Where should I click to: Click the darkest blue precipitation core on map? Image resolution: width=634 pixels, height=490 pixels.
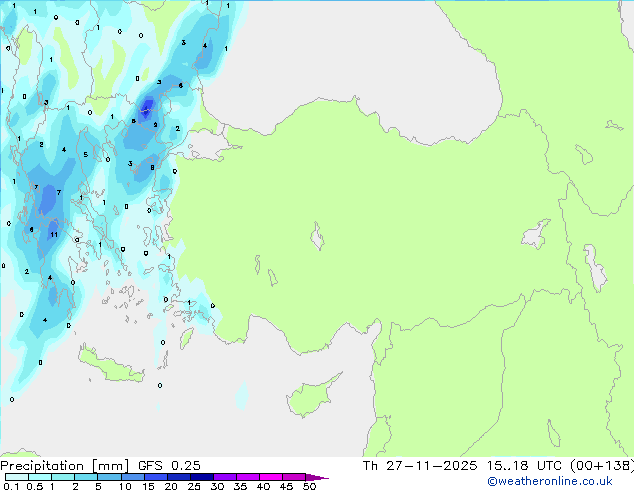click(146, 107)
